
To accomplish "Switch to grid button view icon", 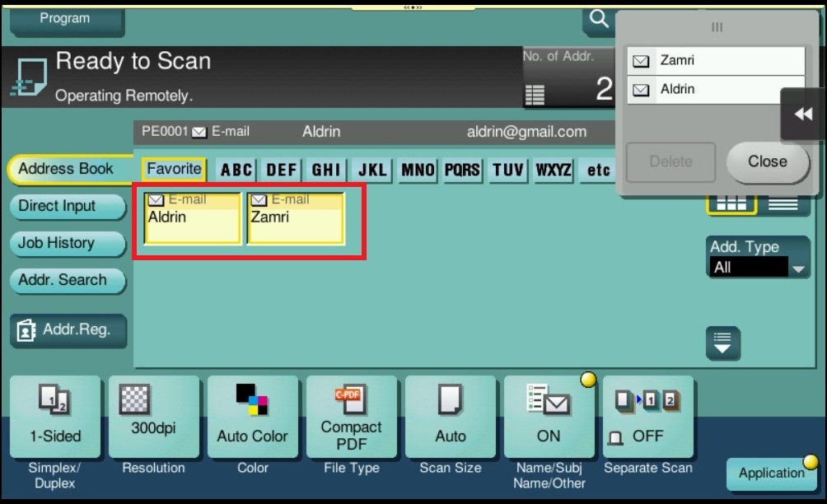I will (731, 202).
